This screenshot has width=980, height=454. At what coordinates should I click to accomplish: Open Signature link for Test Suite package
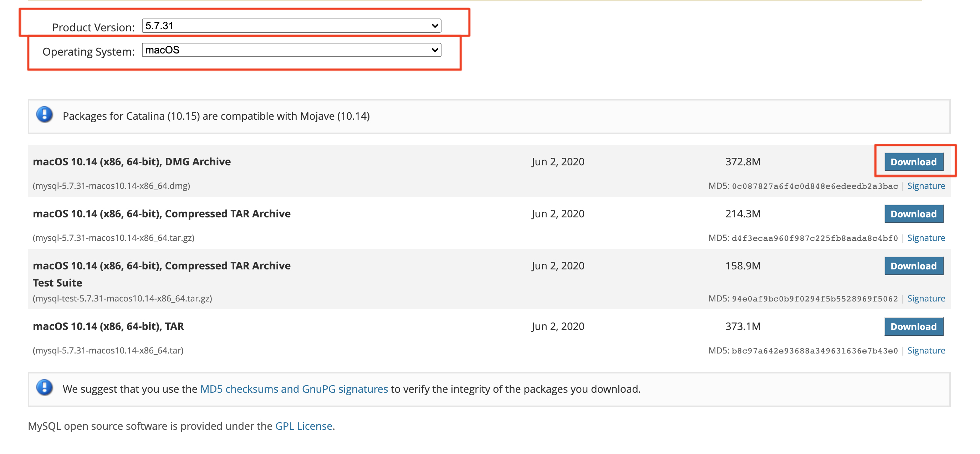[926, 299]
